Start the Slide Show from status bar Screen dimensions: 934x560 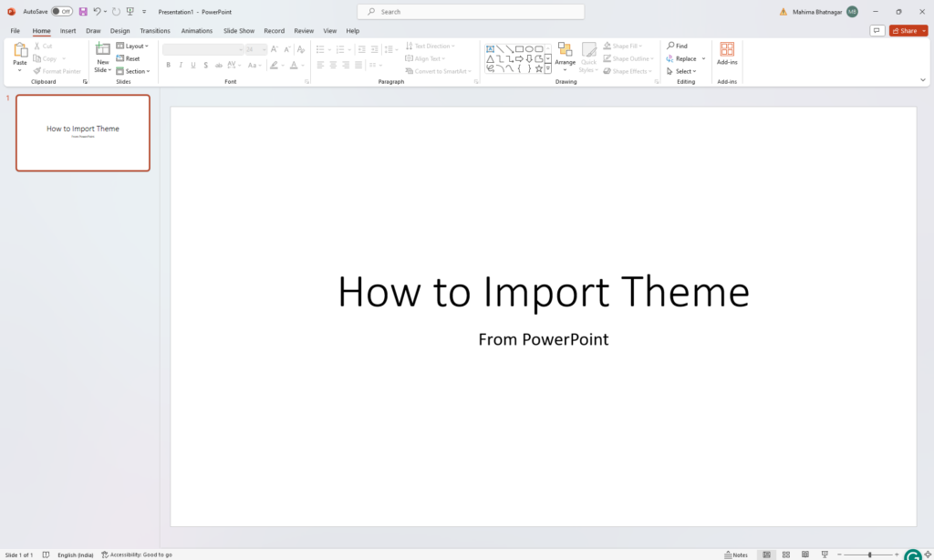(825, 554)
